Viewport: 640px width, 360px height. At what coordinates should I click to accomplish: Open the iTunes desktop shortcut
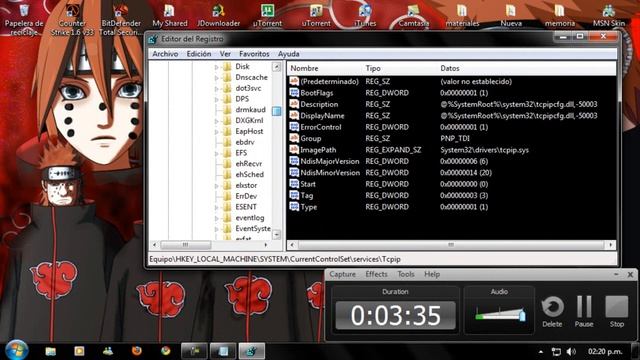click(364, 16)
